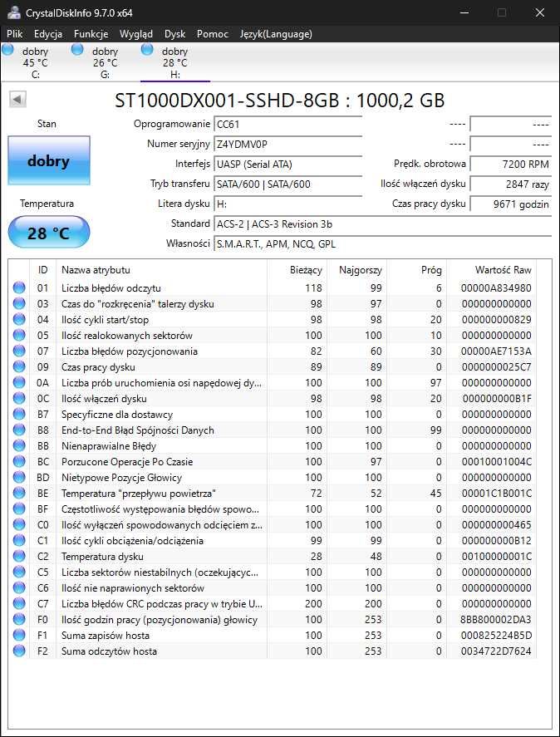Select row 'Liczba błędów odczytu'
Viewport: 560px width, 737px height.
click(x=273, y=287)
